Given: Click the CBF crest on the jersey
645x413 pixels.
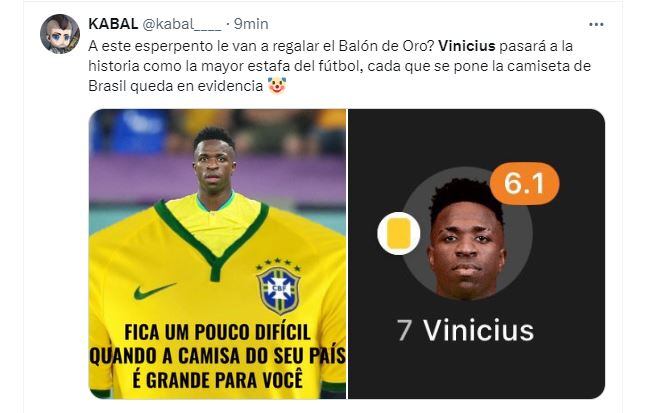Looking at the screenshot, I should pyautogui.click(x=278, y=291).
